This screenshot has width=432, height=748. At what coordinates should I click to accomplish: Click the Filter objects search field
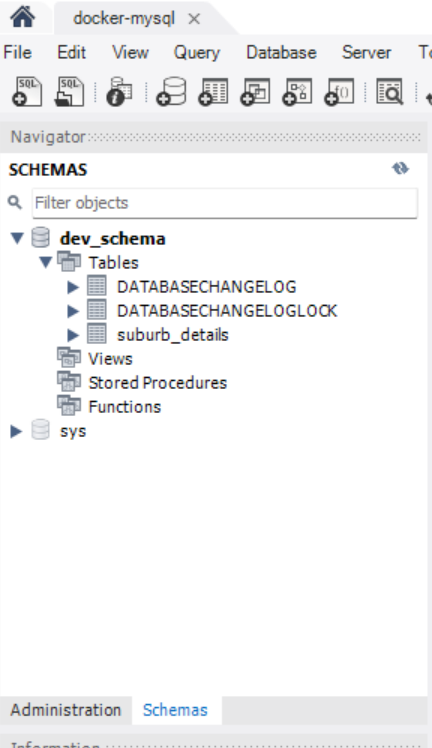(x=225, y=203)
